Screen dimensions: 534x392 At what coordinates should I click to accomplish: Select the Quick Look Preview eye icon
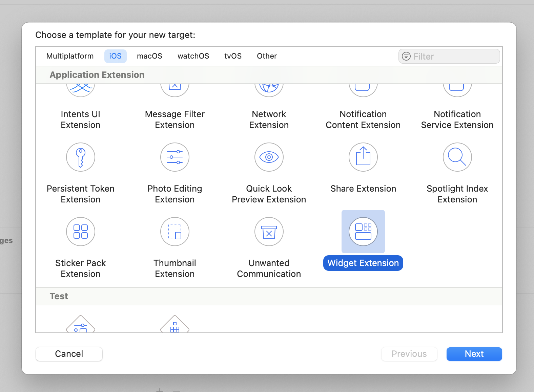click(269, 157)
